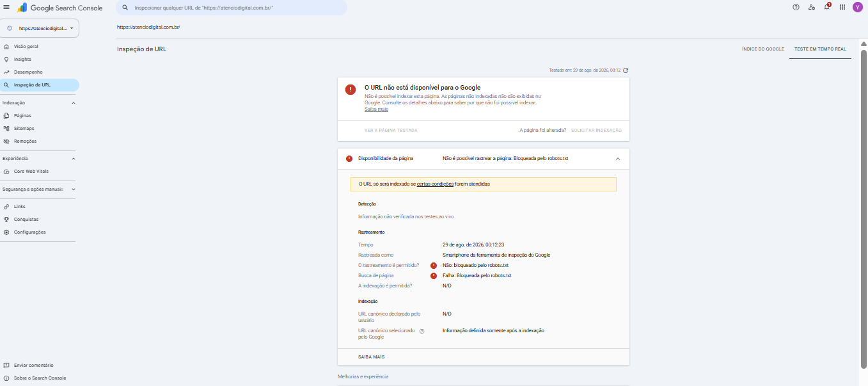This screenshot has width=868, height=386.
Task: Click the Remoções hidden-eye icon
Action: [x=6, y=141]
